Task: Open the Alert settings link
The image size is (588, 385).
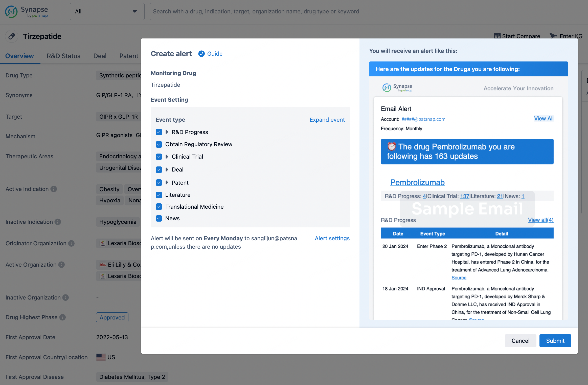Action: [332, 238]
